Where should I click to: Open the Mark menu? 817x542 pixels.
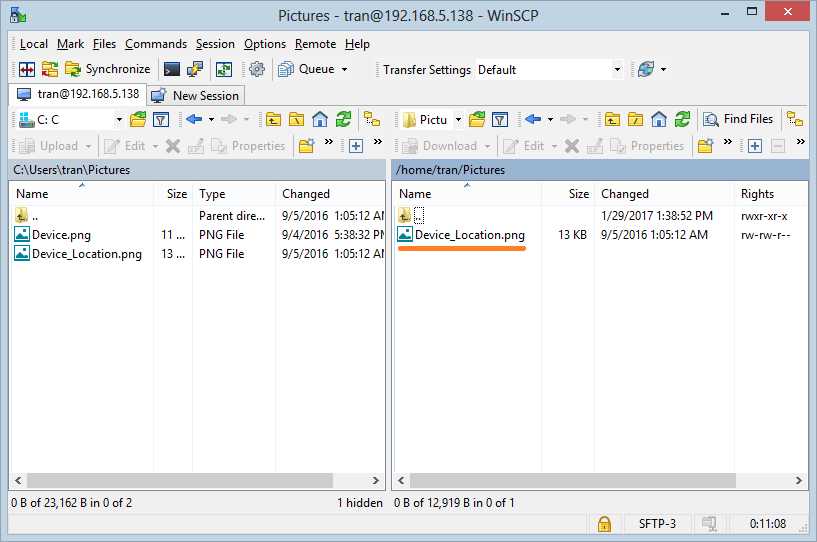point(70,44)
